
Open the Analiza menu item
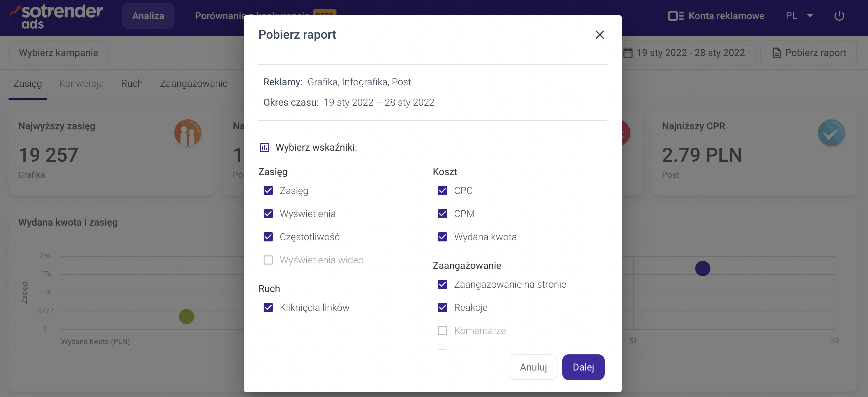[x=148, y=16]
